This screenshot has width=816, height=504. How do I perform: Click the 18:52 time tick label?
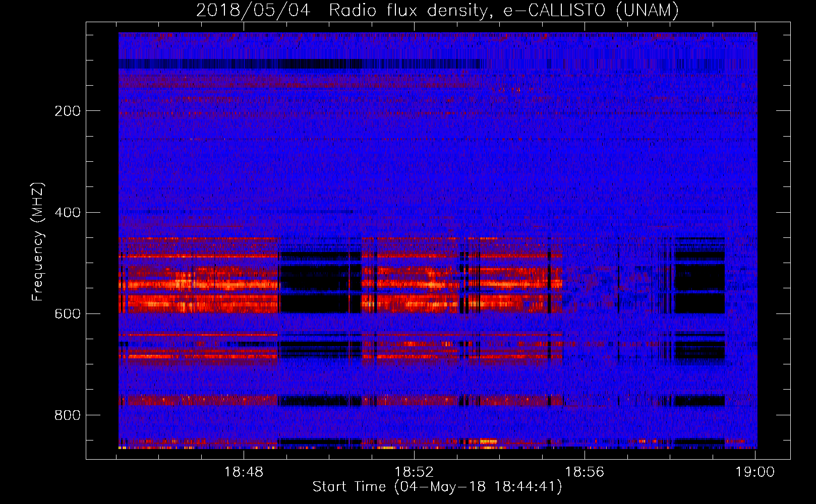coord(414,472)
